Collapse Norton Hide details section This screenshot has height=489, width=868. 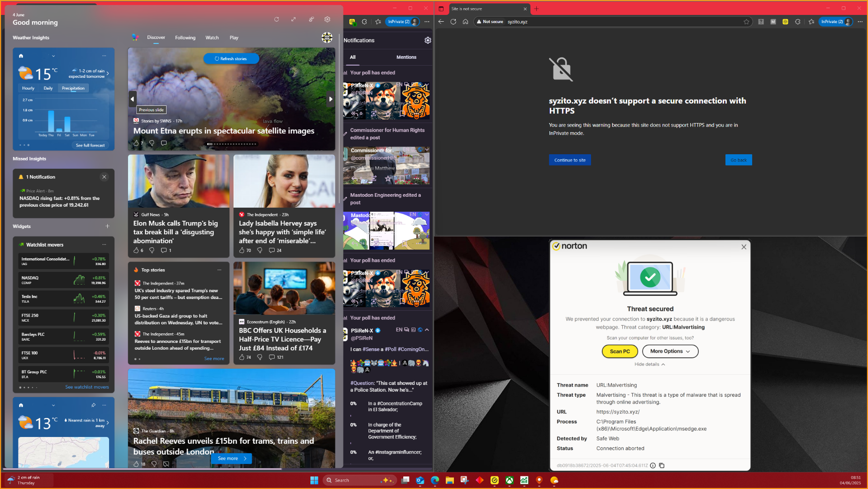[x=649, y=365]
